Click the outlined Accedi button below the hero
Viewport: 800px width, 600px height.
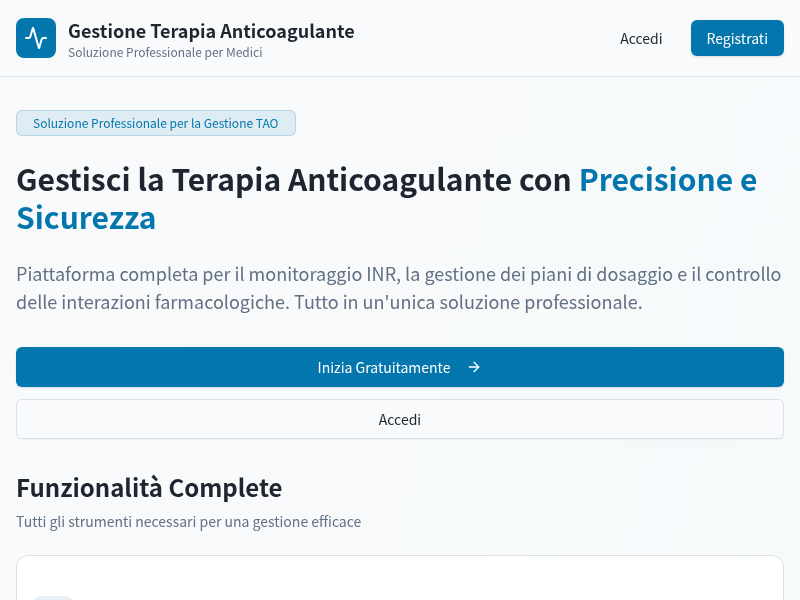point(399,419)
